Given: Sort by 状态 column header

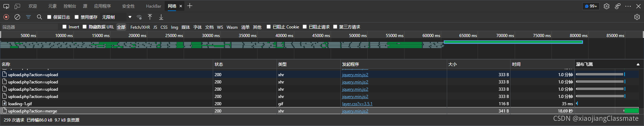Looking at the screenshot, I should tap(245, 64).
